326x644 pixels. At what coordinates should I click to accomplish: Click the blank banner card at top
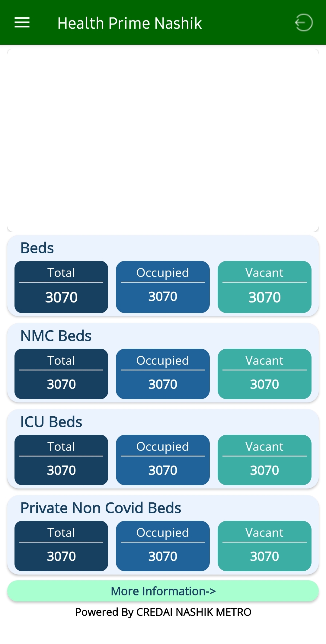click(x=163, y=140)
